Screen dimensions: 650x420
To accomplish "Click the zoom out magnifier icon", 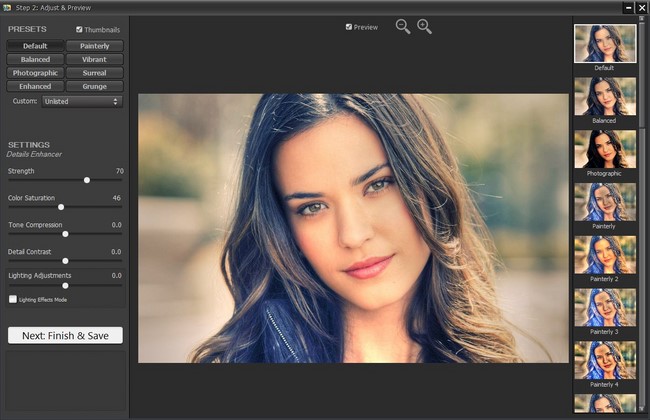I will (402, 26).
